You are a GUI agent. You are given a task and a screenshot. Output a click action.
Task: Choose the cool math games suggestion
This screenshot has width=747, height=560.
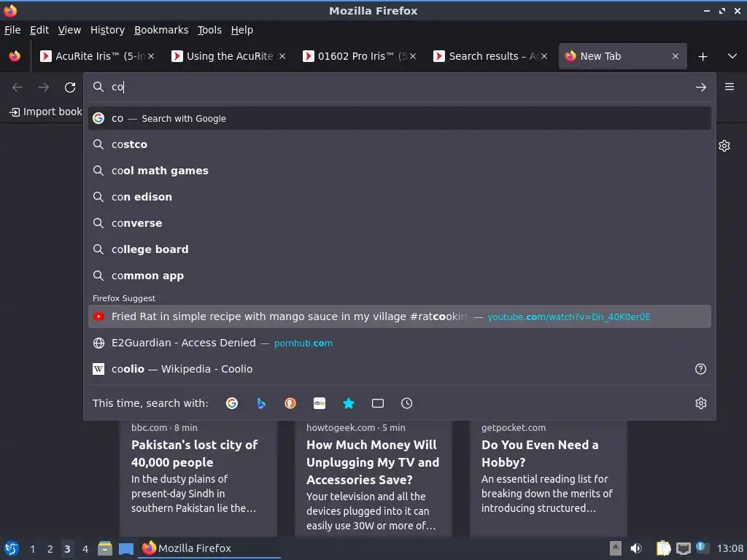click(x=399, y=171)
